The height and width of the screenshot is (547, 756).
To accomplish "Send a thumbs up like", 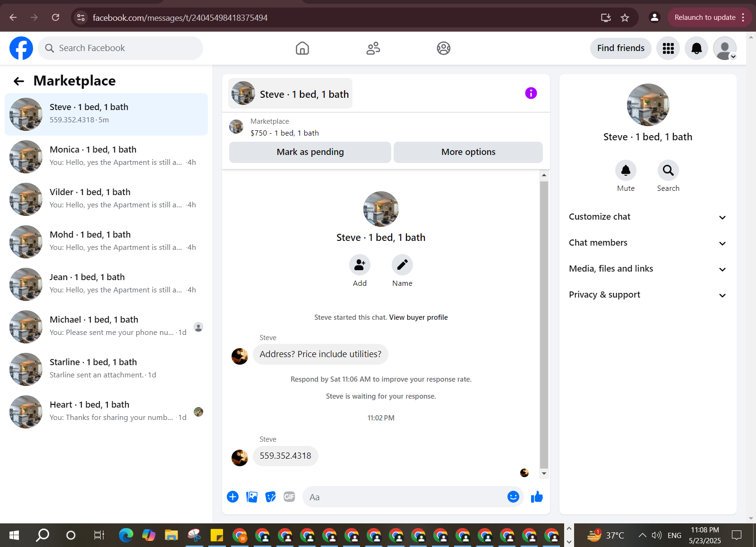I will click(x=537, y=497).
